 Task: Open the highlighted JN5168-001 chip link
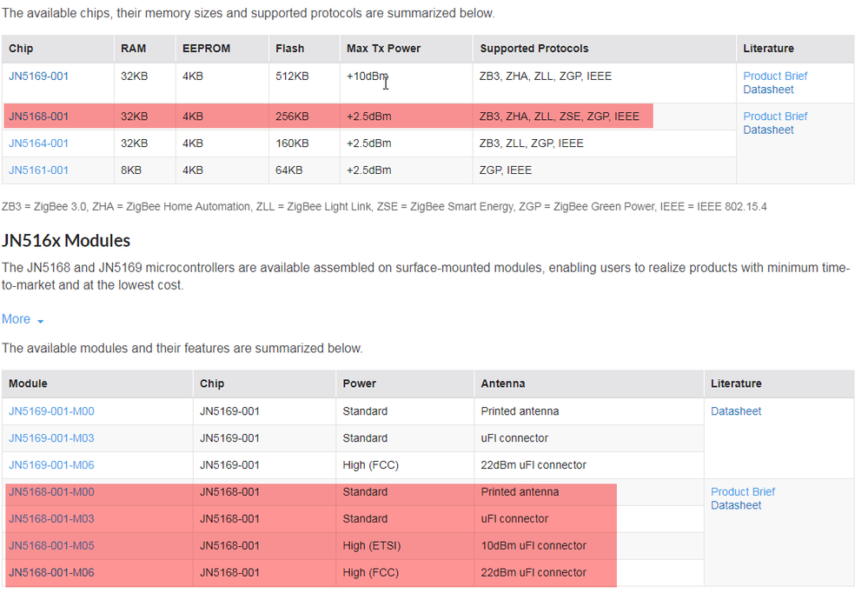coord(38,117)
